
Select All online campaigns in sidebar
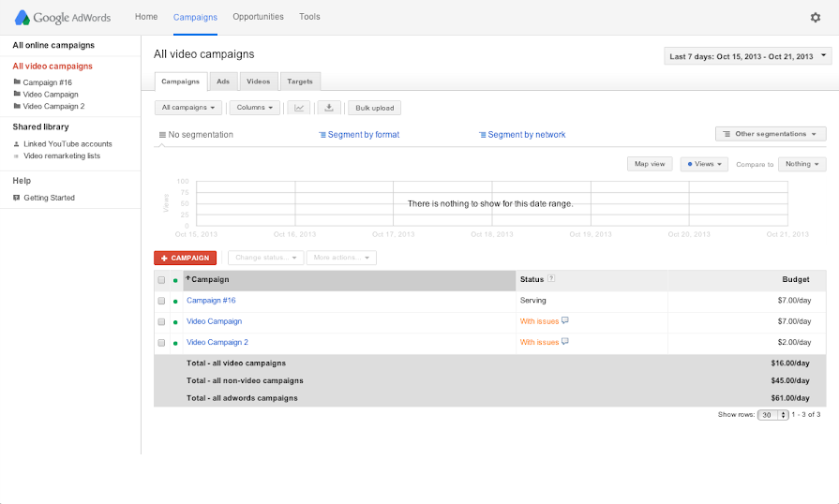point(53,45)
